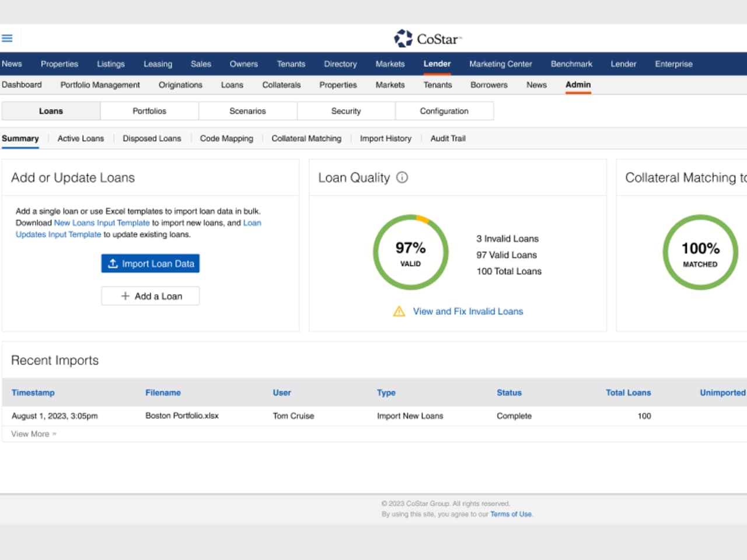Image resolution: width=747 pixels, height=560 pixels.
Task: Navigate to the Lender menu item
Action: click(437, 64)
